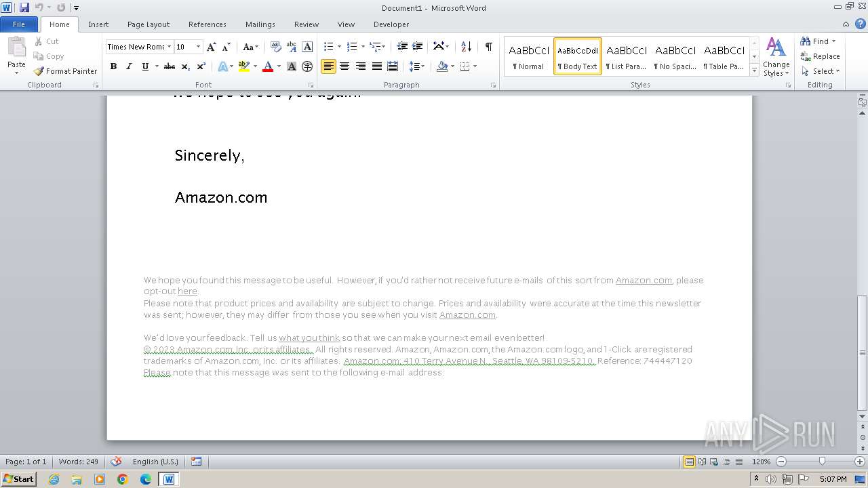Follow the 'what you think' feedback link
This screenshot has width=868, height=488.
click(x=309, y=338)
